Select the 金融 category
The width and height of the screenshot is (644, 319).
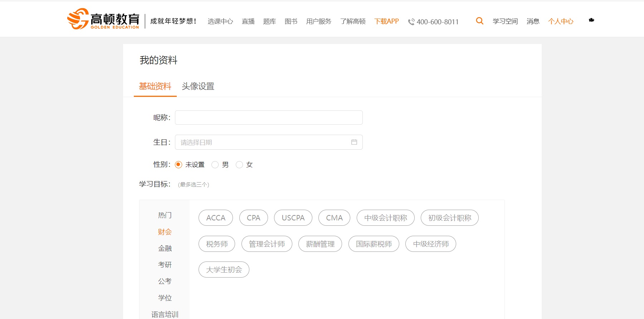pos(165,248)
